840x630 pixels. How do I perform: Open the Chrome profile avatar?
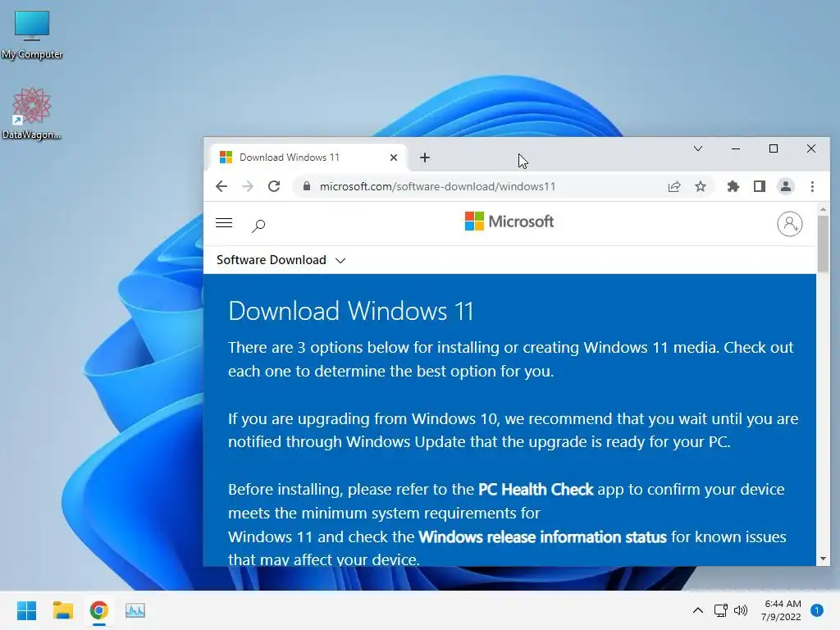pos(785,186)
